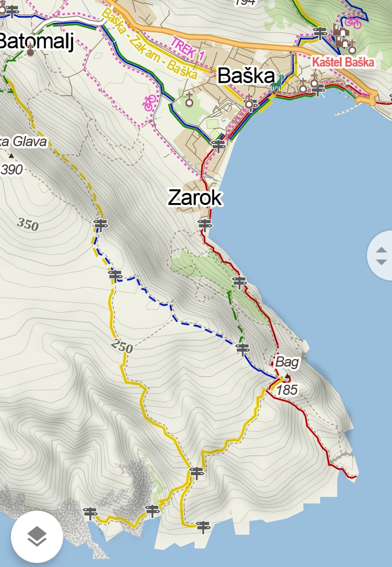Tap the Zarok place label
Viewport: 392px width, 567px height.
pos(195,198)
